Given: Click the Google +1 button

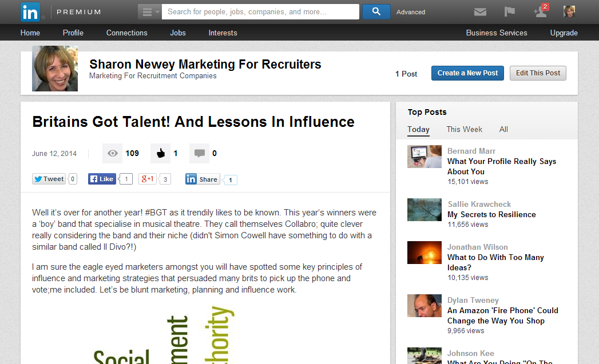Looking at the screenshot, I should [x=148, y=179].
